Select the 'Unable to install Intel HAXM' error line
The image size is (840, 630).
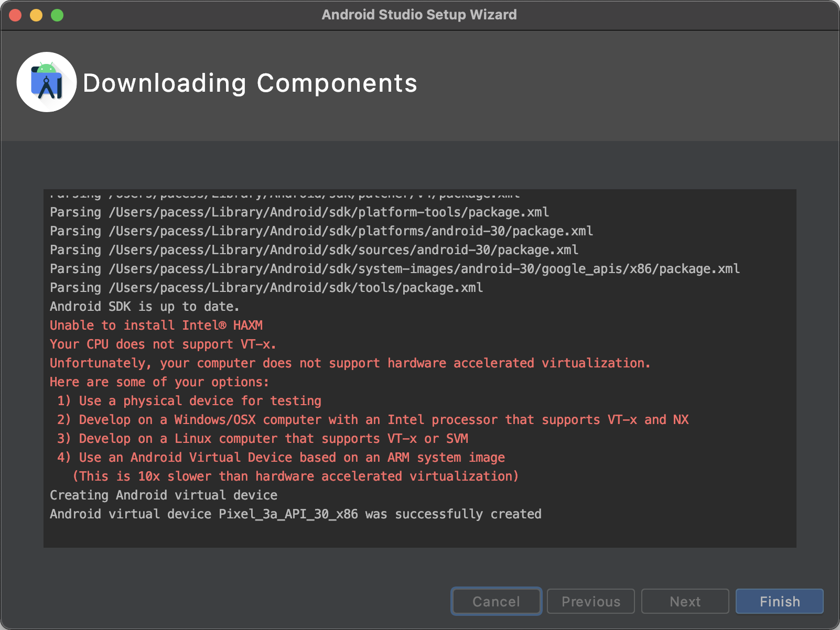(156, 325)
